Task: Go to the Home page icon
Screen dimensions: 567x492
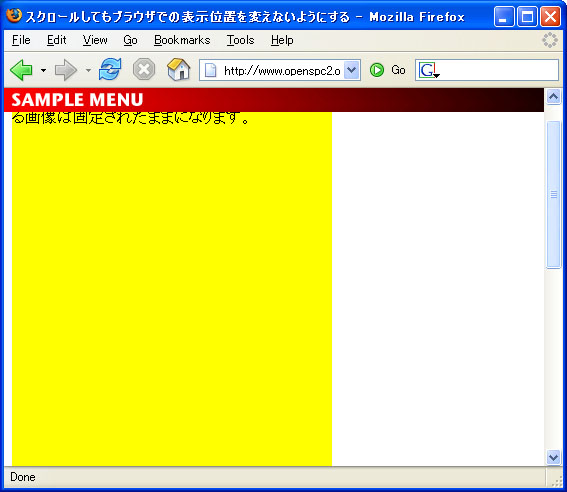Action: pyautogui.click(x=179, y=69)
